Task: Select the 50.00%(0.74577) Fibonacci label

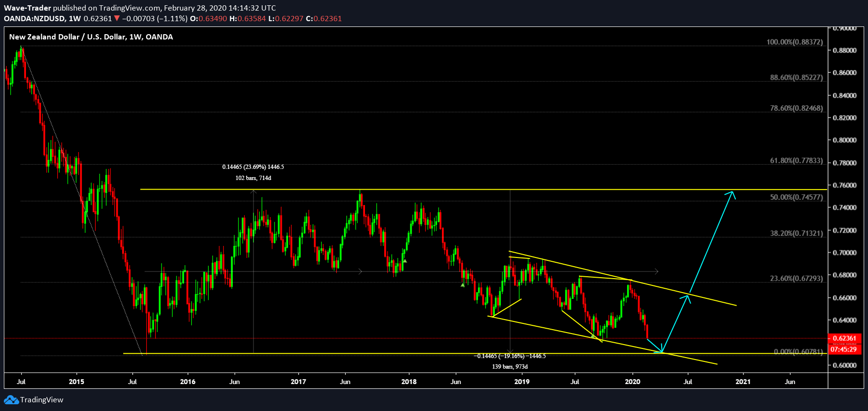Action: click(x=796, y=197)
